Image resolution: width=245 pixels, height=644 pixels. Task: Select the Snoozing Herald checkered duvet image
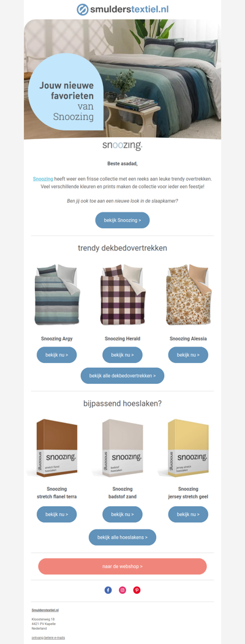[x=123, y=294]
